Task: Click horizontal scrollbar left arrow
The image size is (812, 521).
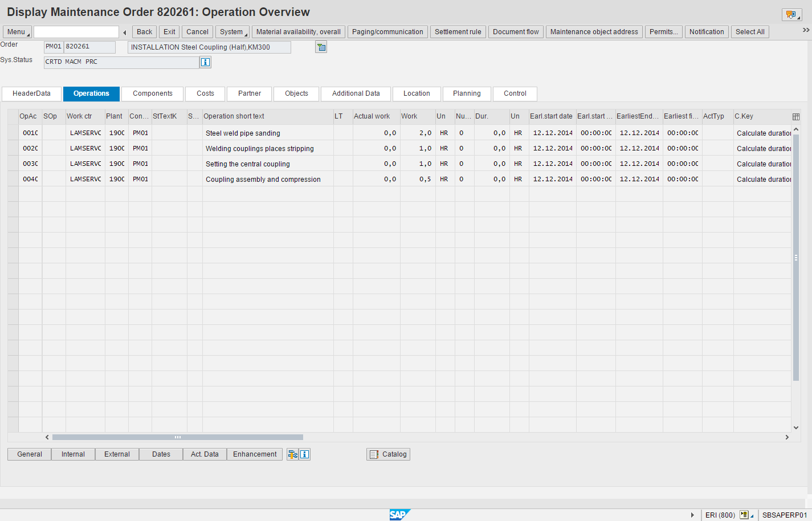Action: point(47,437)
